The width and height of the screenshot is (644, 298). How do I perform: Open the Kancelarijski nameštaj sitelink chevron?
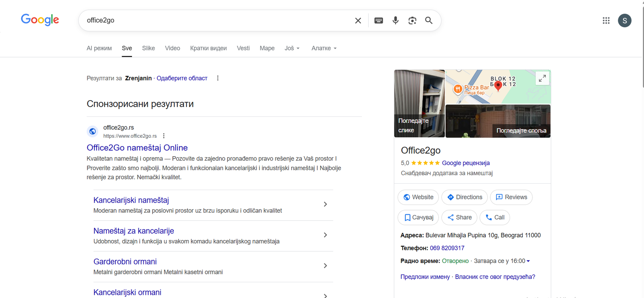(x=325, y=205)
